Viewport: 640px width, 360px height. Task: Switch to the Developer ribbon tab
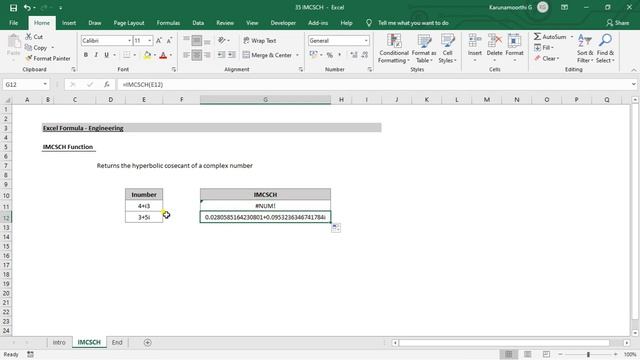[283, 23]
